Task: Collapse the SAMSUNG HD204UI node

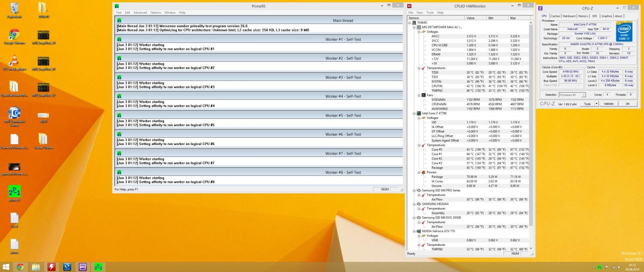Action: coord(414,204)
